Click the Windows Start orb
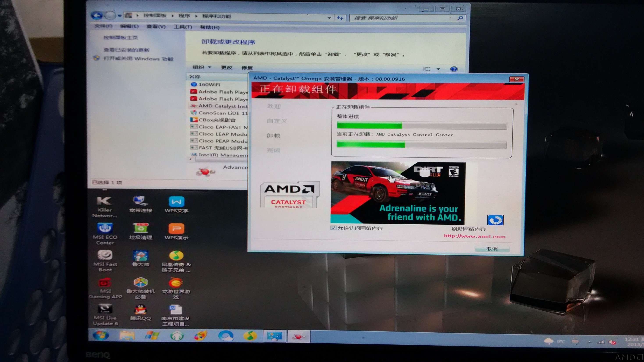Image resolution: width=644 pixels, height=362 pixels. [x=100, y=335]
